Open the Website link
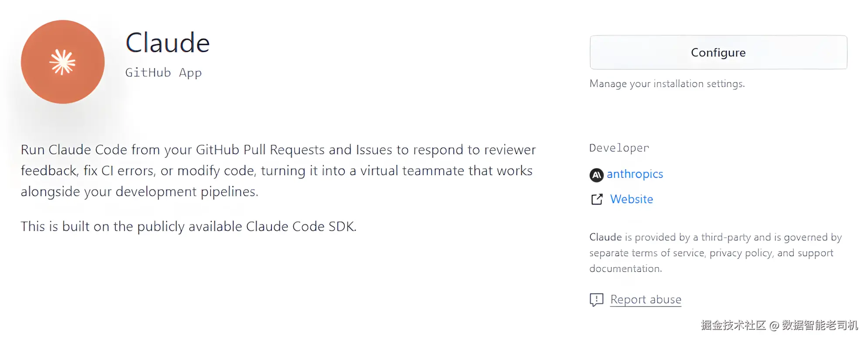 (631, 199)
